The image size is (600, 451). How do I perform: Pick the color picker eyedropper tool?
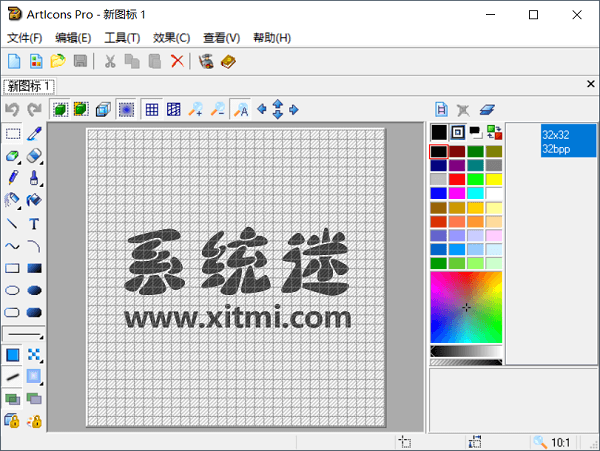pyautogui.click(x=34, y=134)
